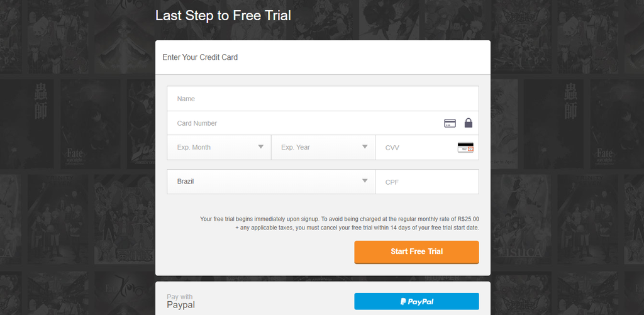Pay using the blue PayPal button
The height and width of the screenshot is (315, 644).
(x=416, y=301)
